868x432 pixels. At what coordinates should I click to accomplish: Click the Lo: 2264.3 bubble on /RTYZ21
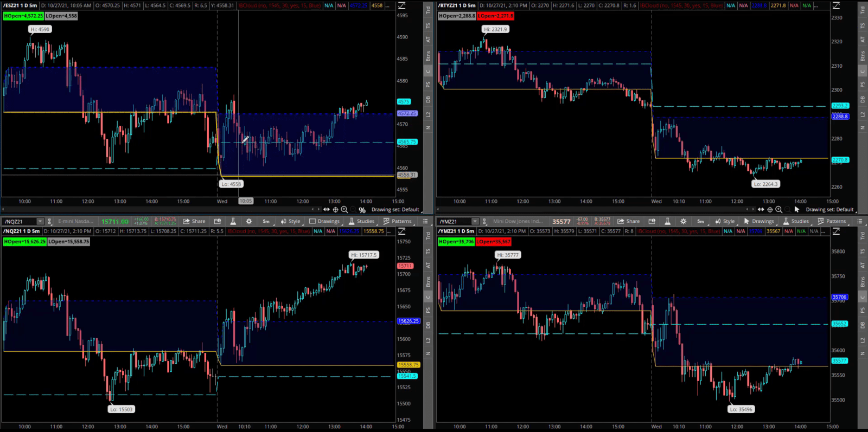coord(765,184)
